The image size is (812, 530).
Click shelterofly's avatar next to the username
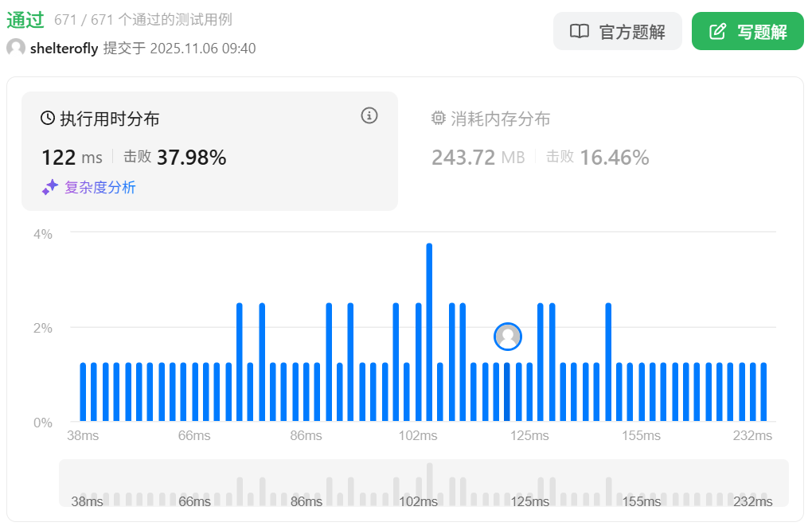click(16, 48)
